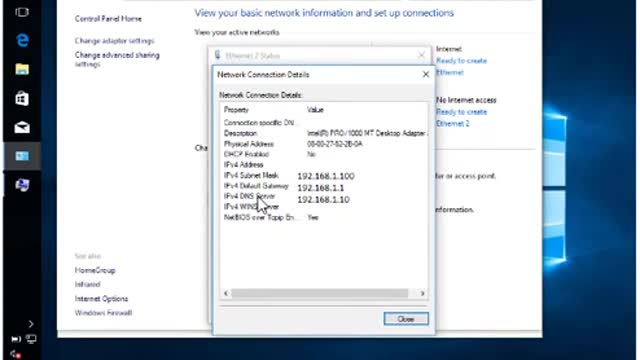Select the NetBIOS over Tcpip row
640x360 pixels.
click(x=324, y=218)
